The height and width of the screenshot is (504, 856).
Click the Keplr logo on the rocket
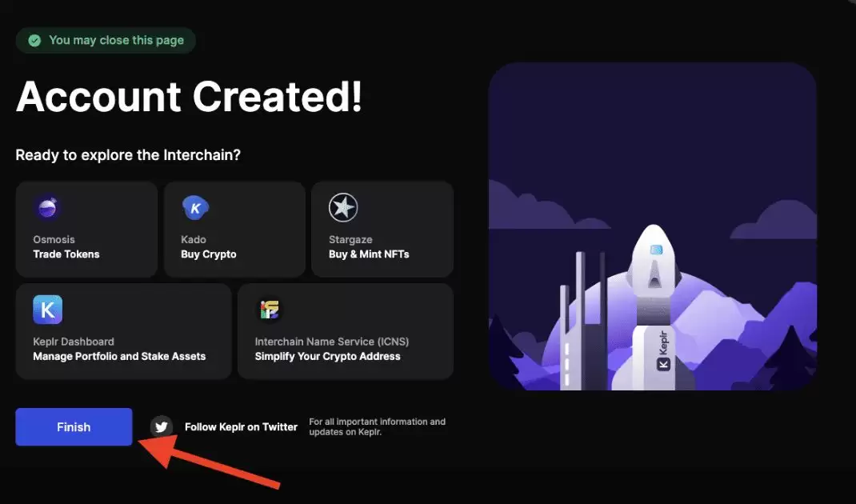coord(664,363)
